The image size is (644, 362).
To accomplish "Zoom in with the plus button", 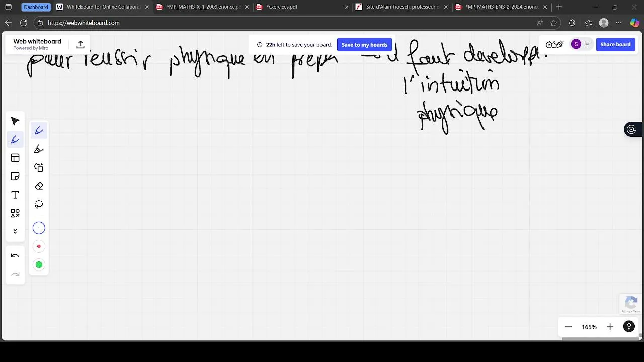I will click(610, 327).
